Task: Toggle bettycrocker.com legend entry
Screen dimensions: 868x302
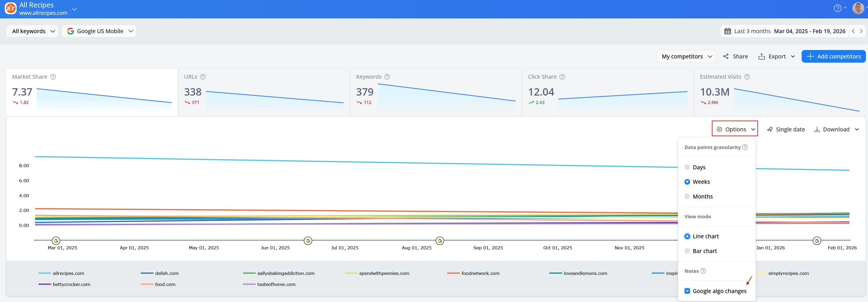Action: coord(64,284)
